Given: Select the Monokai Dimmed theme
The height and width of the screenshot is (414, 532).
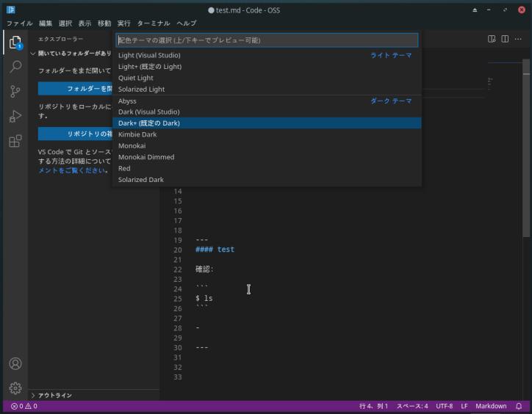Looking at the screenshot, I should click(x=267, y=157).
